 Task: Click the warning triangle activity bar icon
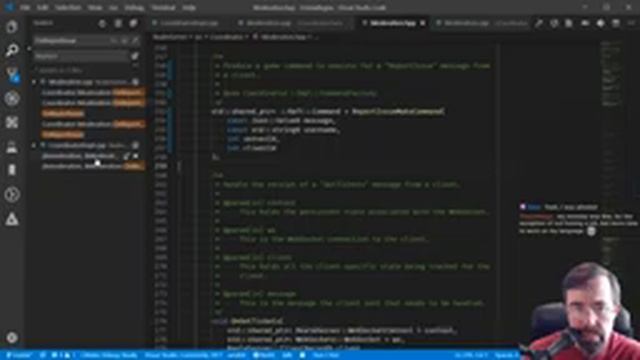(12, 219)
